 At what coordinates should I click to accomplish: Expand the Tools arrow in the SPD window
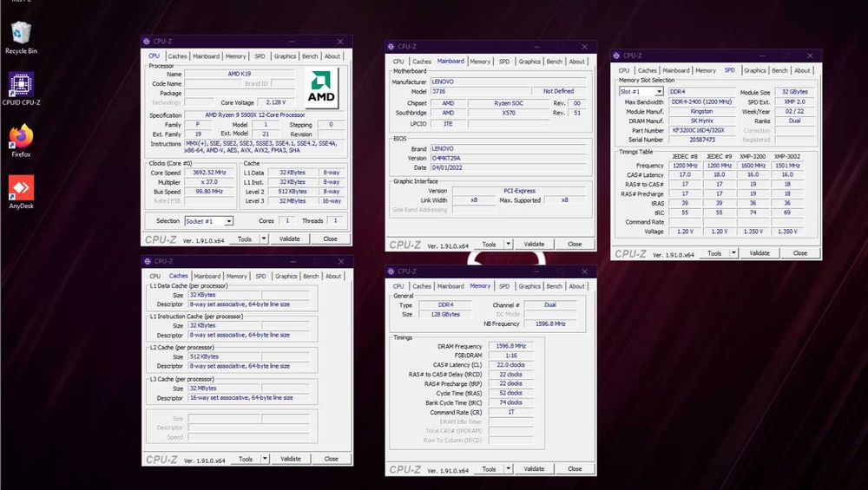[x=733, y=253]
